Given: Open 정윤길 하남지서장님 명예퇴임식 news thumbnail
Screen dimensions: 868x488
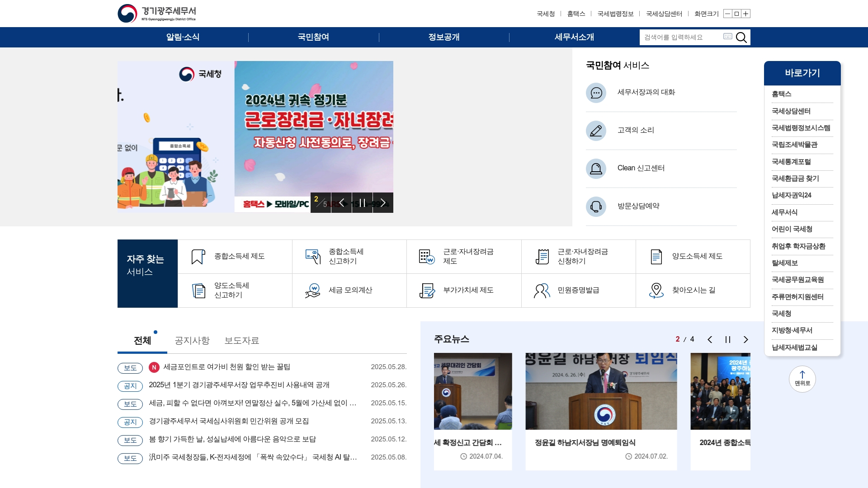Looking at the screenshot, I should [x=601, y=391].
